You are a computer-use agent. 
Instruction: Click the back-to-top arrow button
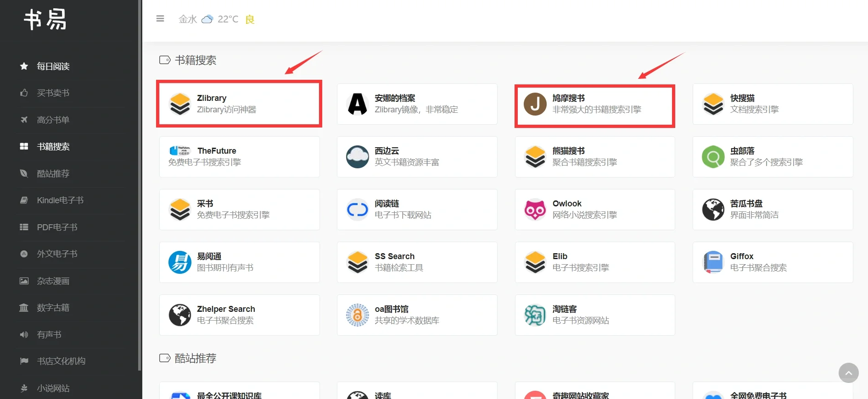click(849, 373)
